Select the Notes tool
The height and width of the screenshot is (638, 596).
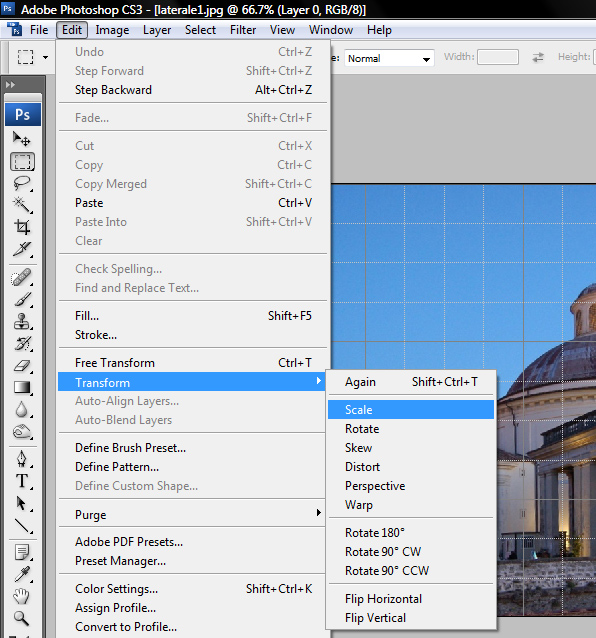click(22, 553)
